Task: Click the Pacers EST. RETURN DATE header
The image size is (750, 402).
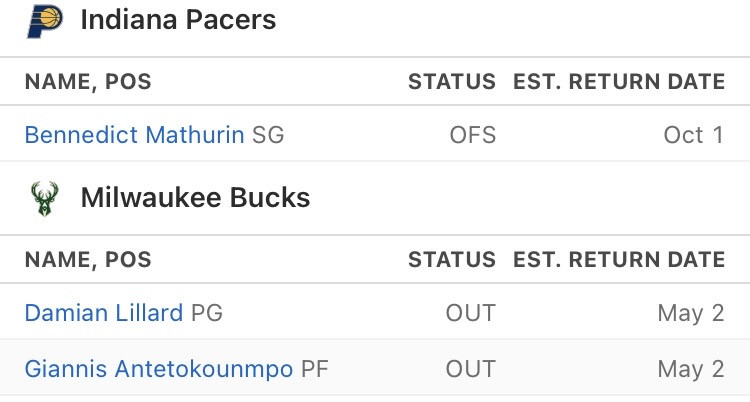Action: (619, 82)
